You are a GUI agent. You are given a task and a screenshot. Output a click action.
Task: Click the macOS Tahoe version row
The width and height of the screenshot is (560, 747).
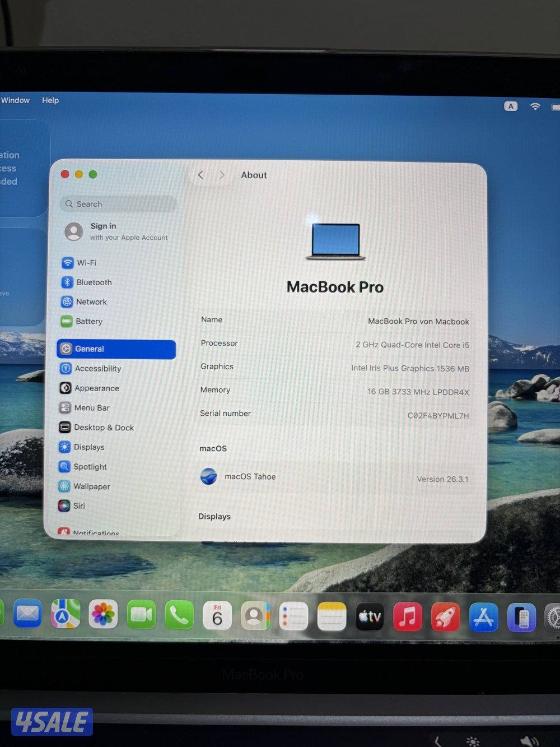coord(334,477)
